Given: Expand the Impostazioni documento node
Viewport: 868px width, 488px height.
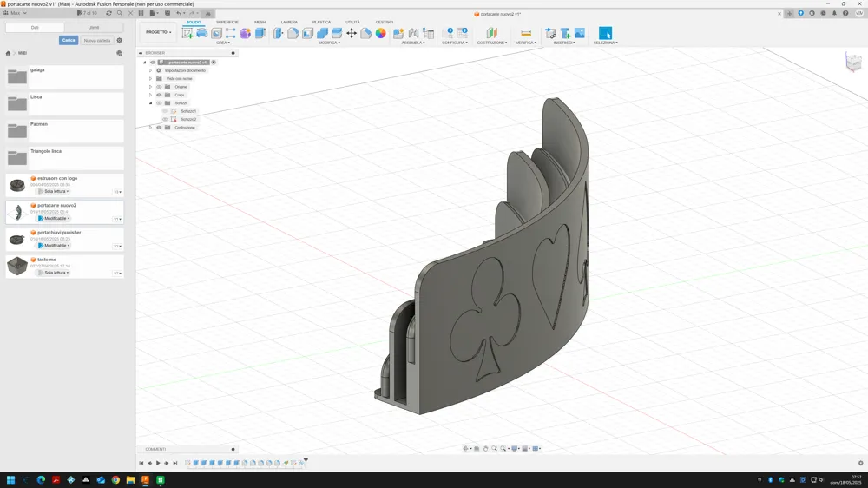Looking at the screenshot, I should point(150,70).
